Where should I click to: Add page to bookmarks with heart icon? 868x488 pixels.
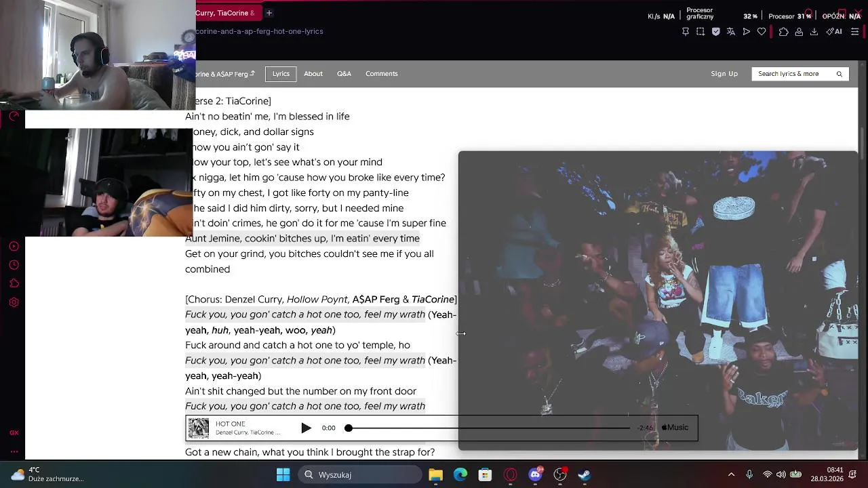tap(762, 31)
